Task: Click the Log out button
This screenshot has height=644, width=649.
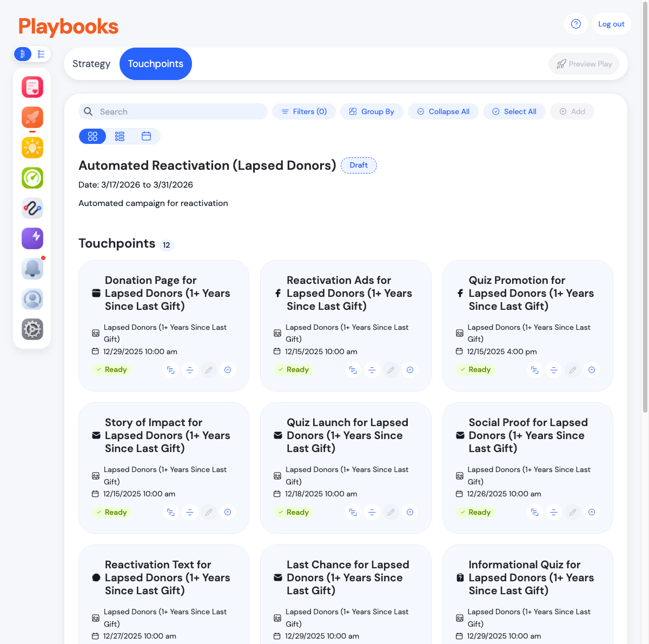Action: [611, 24]
